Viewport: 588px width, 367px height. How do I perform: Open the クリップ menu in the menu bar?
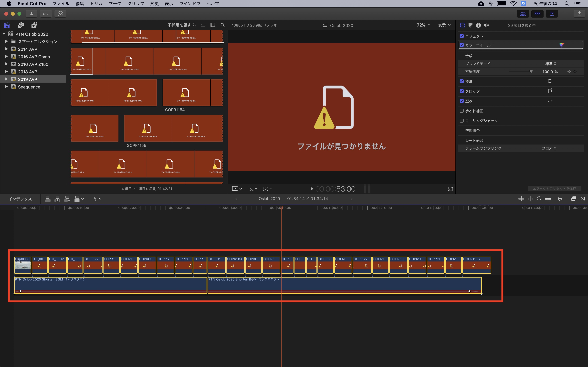click(136, 4)
